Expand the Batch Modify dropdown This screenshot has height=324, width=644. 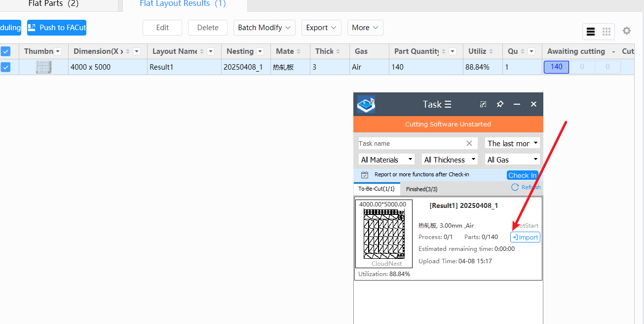(x=265, y=28)
